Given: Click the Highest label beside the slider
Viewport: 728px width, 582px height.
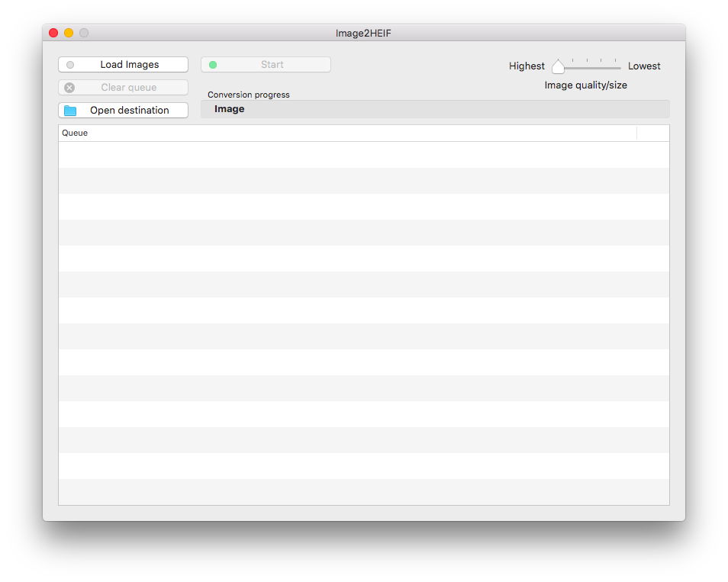Looking at the screenshot, I should tap(527, 66).
